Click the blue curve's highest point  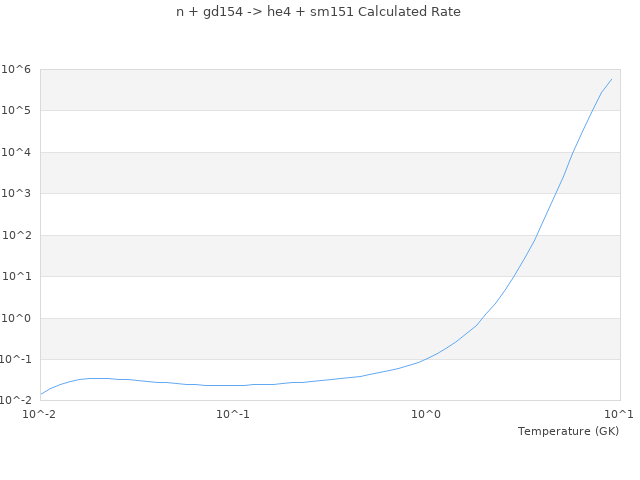pyautogui.click(x=611, y=79)
